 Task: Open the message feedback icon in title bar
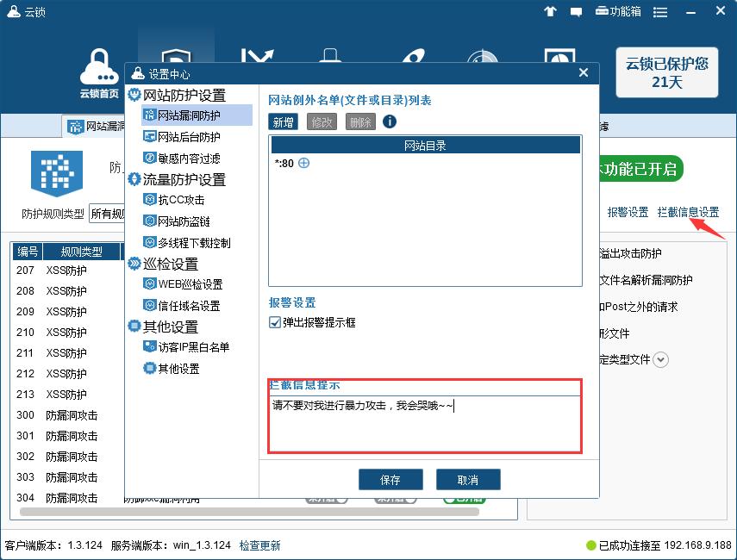coord(576,12)
